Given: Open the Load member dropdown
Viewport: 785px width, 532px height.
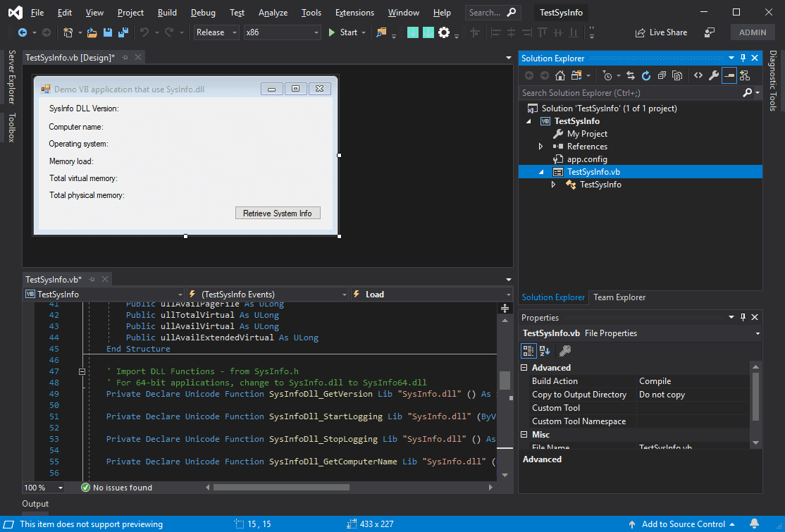Looking at the screenshot, I should 431,295.
